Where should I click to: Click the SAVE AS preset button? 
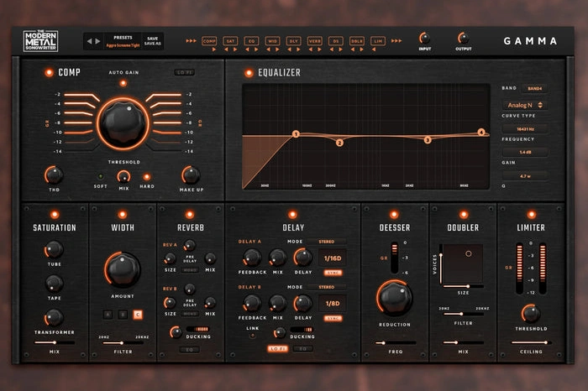(x=153, y=44)
